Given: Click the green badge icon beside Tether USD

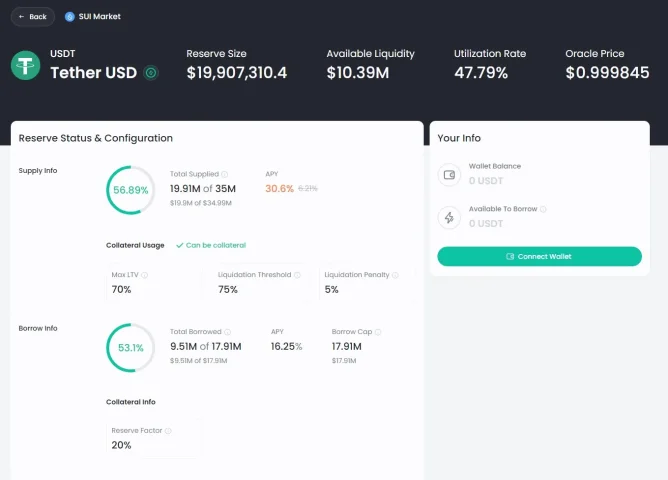Looking at the screenshot, I should pos(151,73).
